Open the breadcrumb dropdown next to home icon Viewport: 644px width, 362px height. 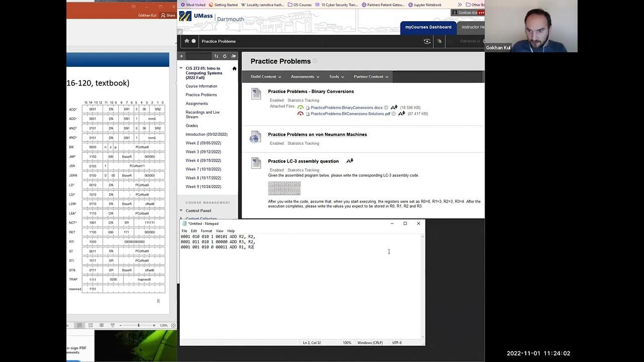pos(194,41)
